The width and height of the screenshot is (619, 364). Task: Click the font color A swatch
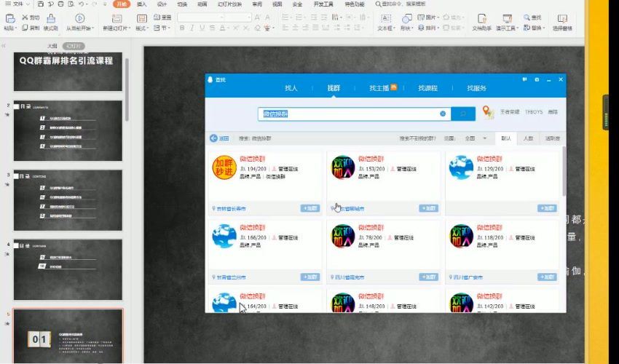click(222, 28)
